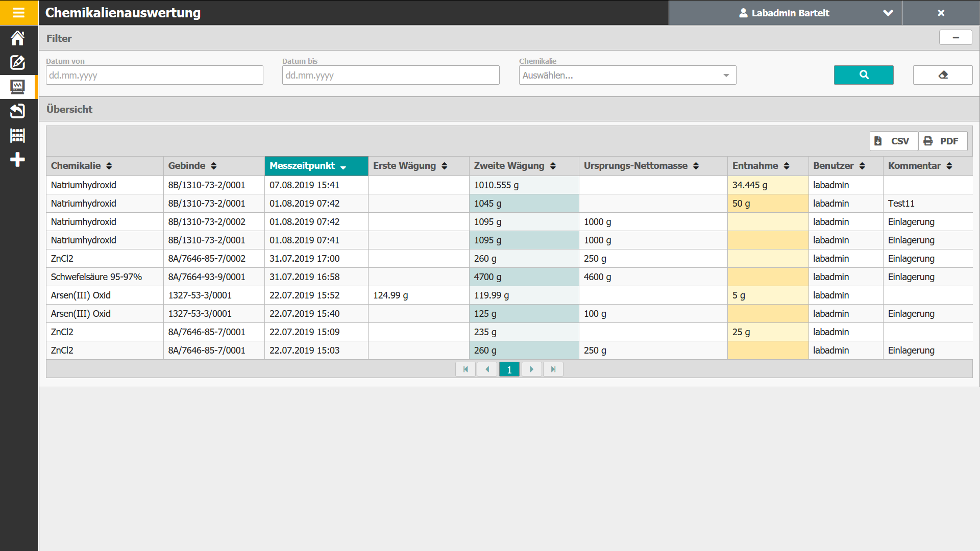Clear filters with eraser button
The height and width of the screenshot is (551, 980).
tap(943, 75)
